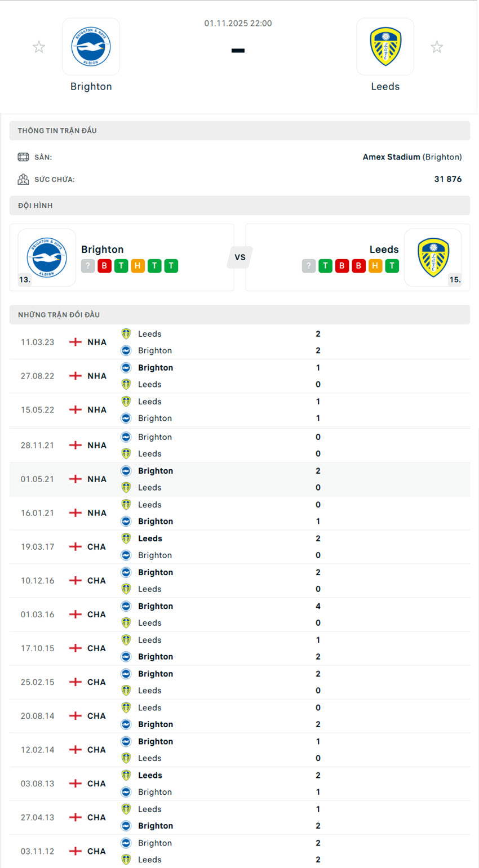Screen dimensions: 479x868
Task: Click the capacity icon beside SỨC CHỨA
Action: click(23, 179)
